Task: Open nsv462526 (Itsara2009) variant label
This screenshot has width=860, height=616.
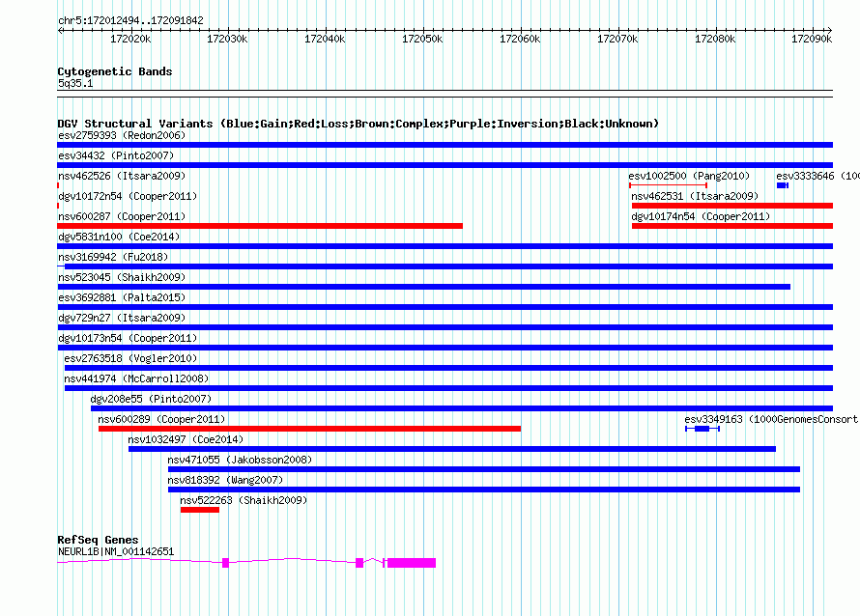Action: coord(122,176)
